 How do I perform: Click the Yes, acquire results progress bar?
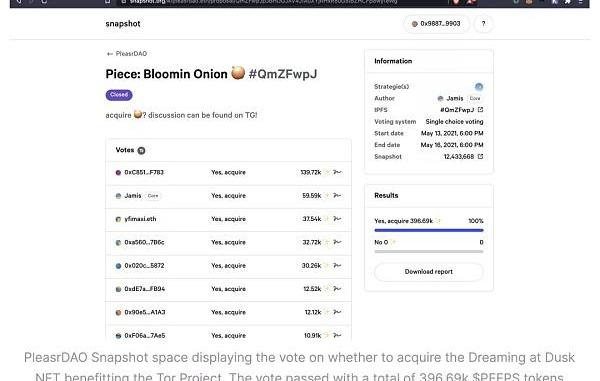point(429,230)
